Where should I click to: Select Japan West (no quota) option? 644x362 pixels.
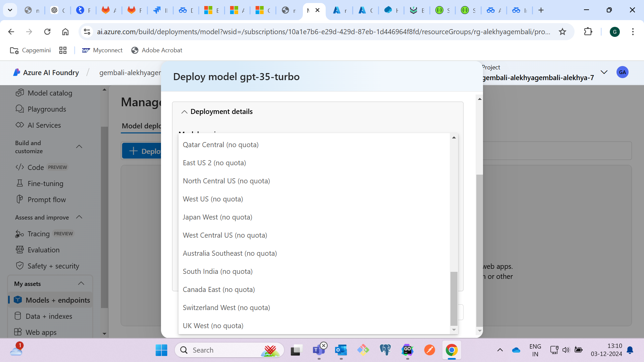[314, 217]
